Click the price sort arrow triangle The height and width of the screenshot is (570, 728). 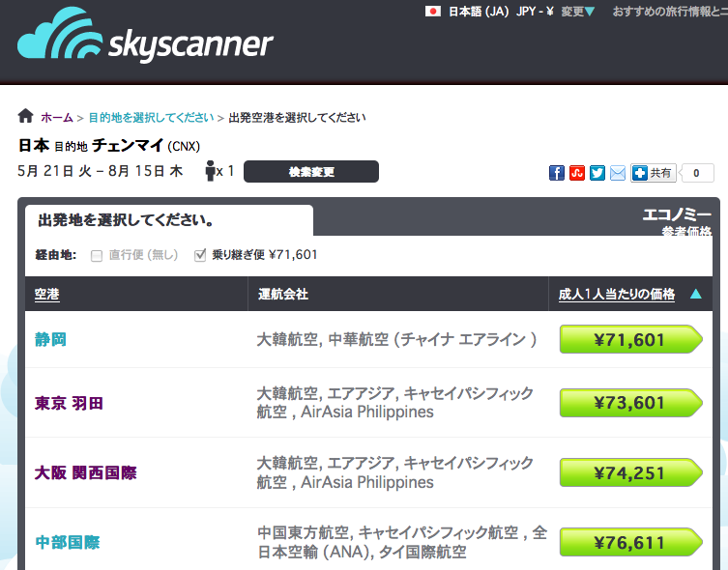point(695,294)
